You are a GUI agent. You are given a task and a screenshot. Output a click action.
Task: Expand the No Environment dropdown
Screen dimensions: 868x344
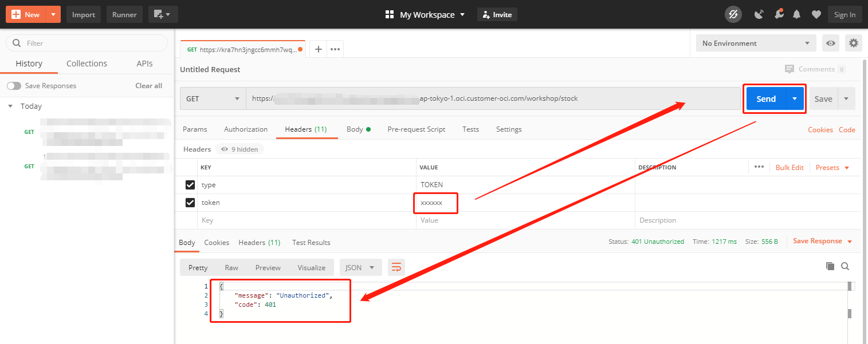[756, 44]
